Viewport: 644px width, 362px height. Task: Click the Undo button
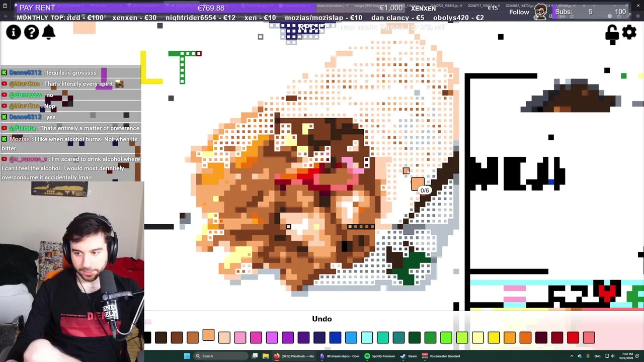click(322, 319)
